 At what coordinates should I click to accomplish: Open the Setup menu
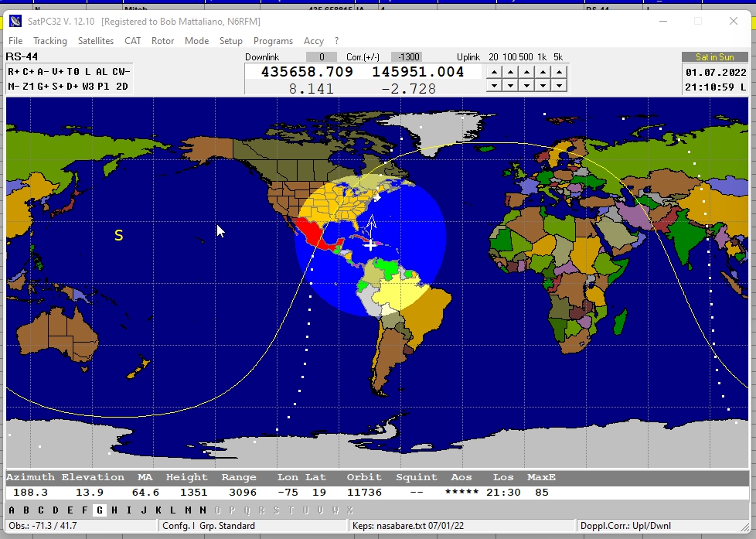point(231,41)
